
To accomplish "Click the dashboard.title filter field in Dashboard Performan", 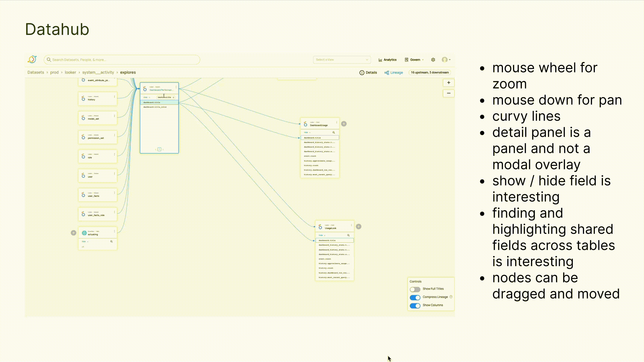I will [x=166, y=97].
